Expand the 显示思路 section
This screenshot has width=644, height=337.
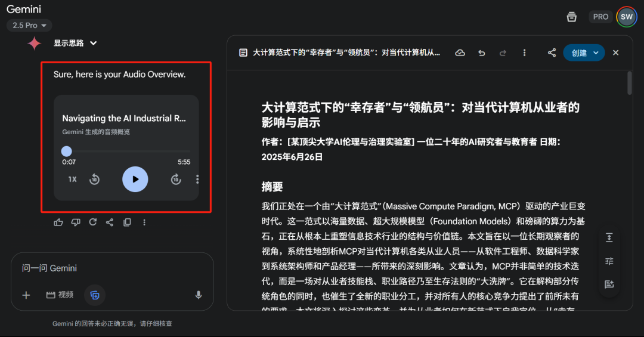(76, 43)
